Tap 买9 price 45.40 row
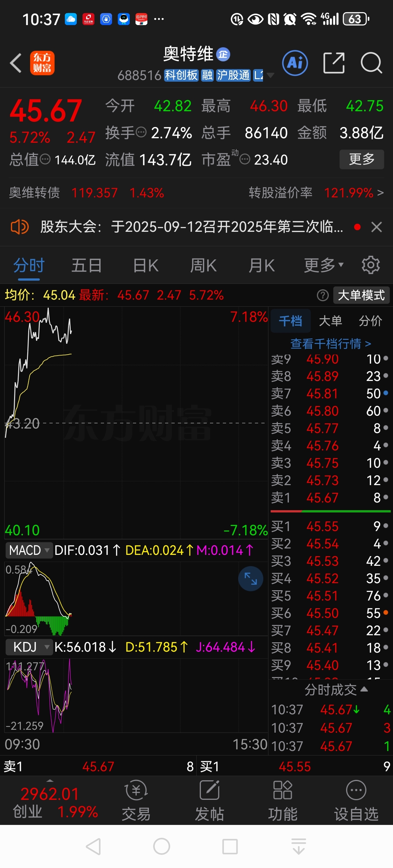Viewport: 393px width, 868px height. (330, 665)
